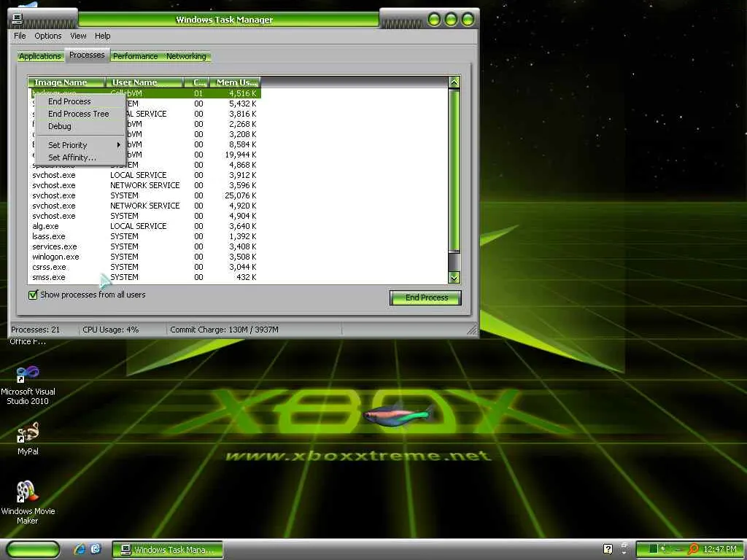
Task: Click scrollbar up arrow in process list
Action: point(454,82)
